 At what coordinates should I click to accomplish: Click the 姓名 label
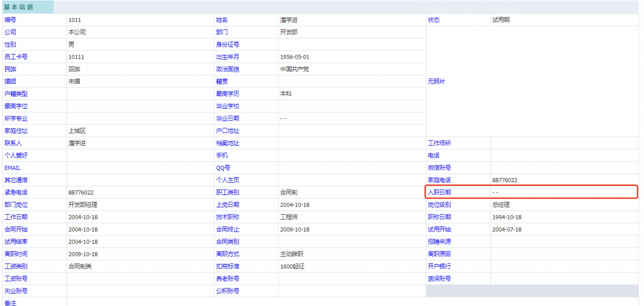point(222,20)
